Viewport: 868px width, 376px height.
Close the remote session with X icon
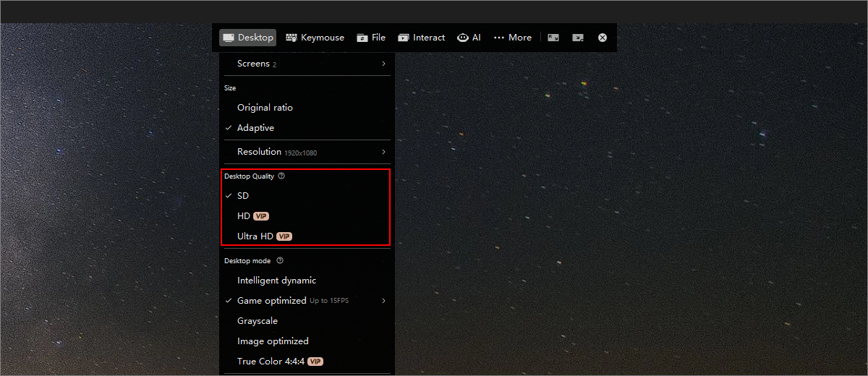click(603, 38)
